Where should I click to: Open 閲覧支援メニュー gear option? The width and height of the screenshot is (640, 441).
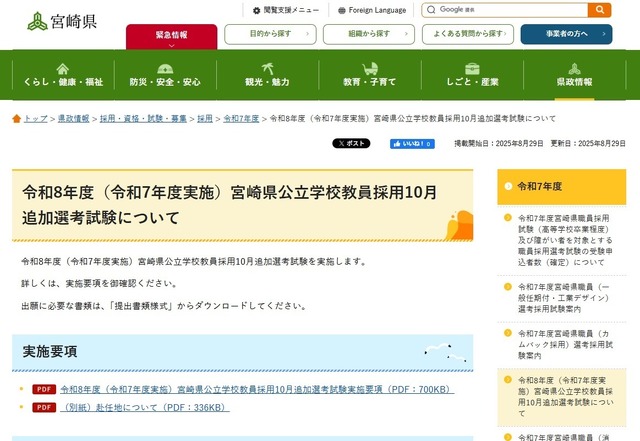point(286,10)
